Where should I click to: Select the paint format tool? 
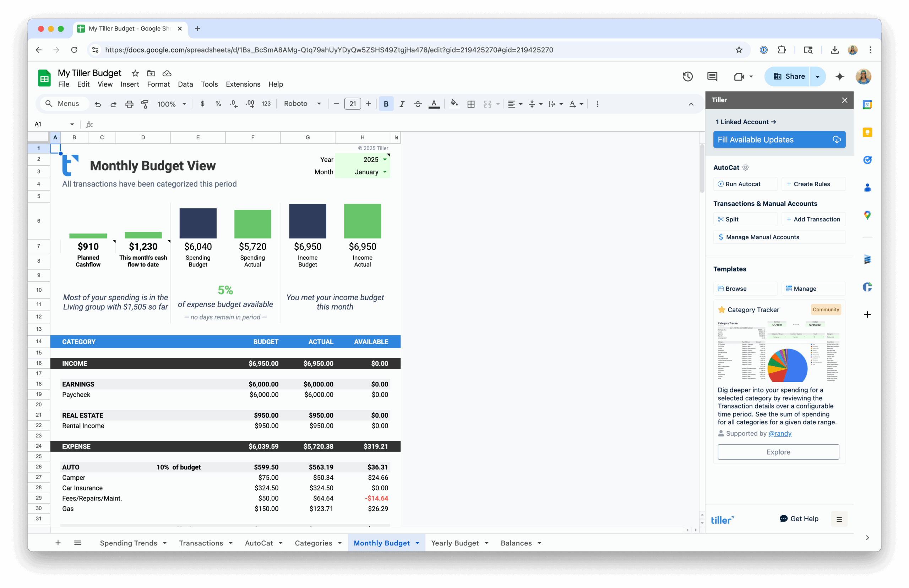point(145,104)
